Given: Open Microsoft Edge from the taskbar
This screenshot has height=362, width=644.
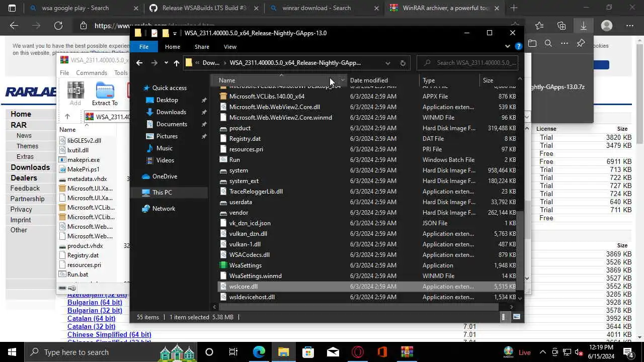Looking at the screenshot, I should pyautogui.click(x=259, y=352).
